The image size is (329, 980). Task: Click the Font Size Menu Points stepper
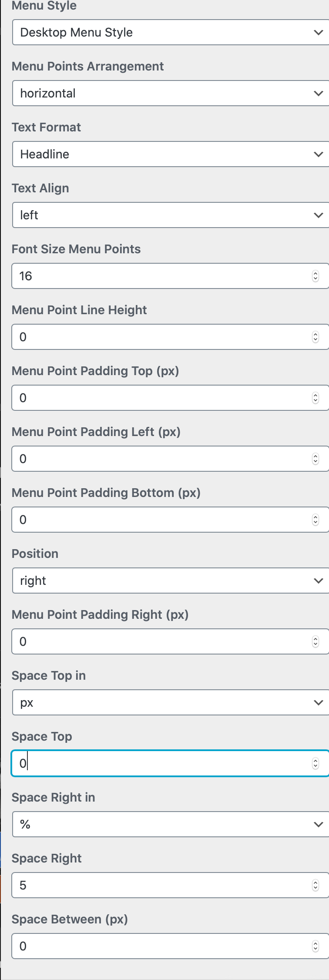coord(316,276)
